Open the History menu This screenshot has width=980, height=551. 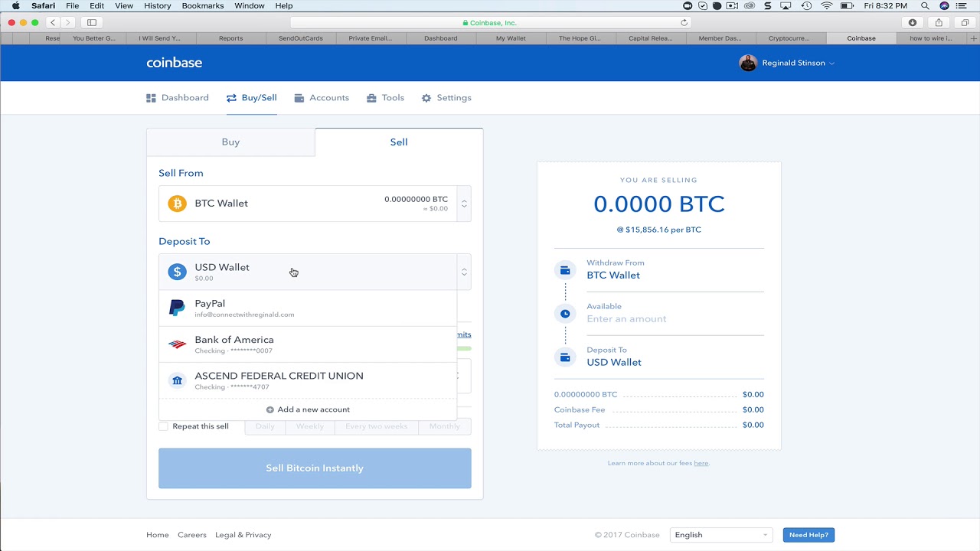(x=158, y=6)
